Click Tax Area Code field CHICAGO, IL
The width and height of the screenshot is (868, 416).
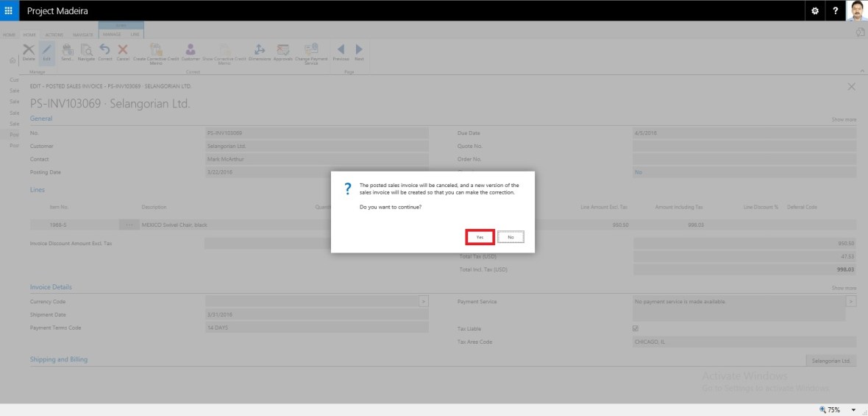[744, 342]
